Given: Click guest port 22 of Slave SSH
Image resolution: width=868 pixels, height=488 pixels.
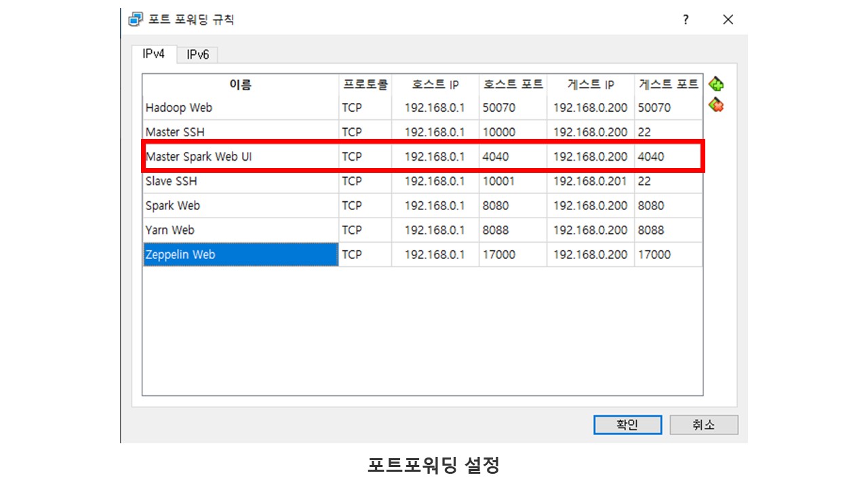Looking at the screenshot, I should [x=669, y=181].
